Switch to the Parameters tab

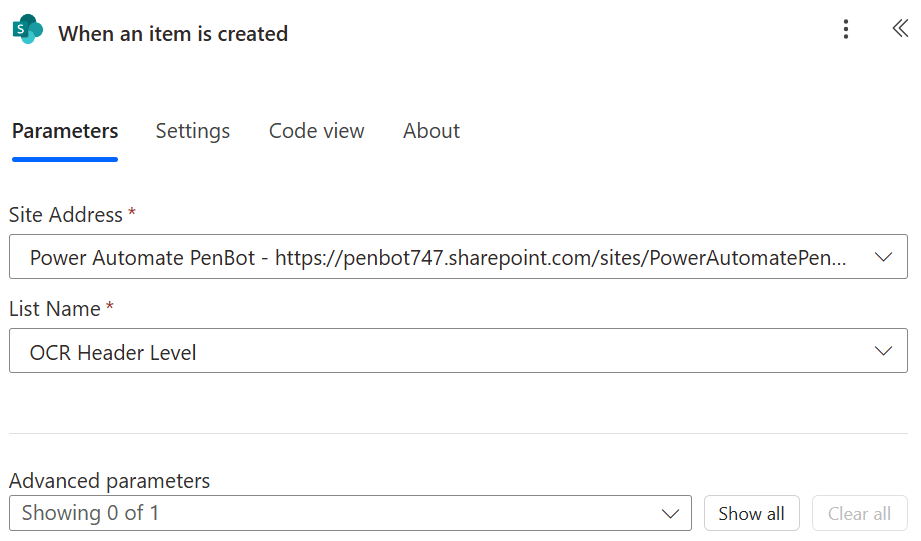click(65, 131)
